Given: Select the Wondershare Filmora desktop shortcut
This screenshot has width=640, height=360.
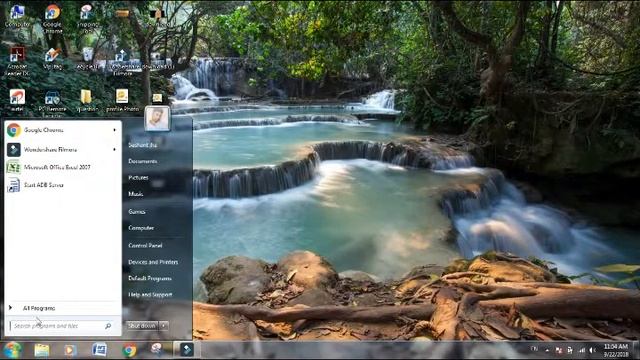Looking at the screenshot, I should click(x=122, y=61).
